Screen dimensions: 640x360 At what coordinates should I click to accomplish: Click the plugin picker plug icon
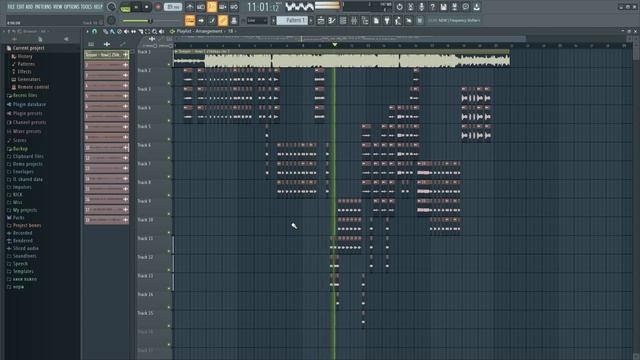tap(387, 20)
